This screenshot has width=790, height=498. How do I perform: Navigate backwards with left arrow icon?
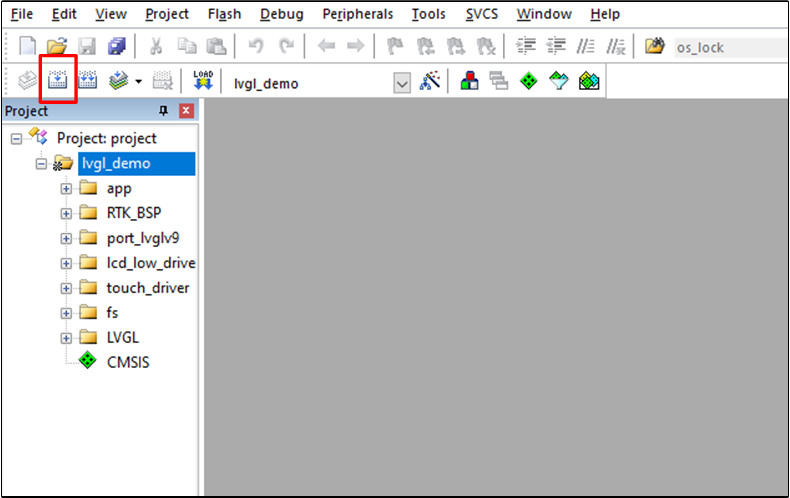(x=326, y=46)
